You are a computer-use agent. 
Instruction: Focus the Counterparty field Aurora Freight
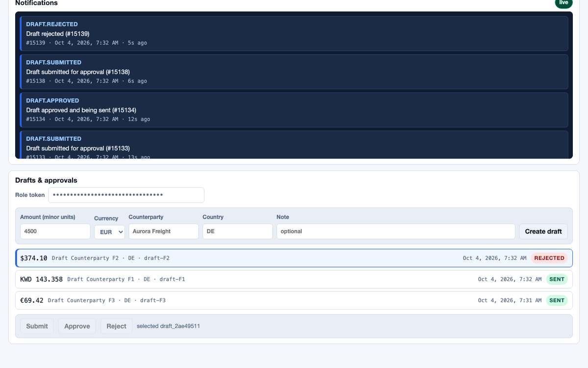click(x=164, y=231)
